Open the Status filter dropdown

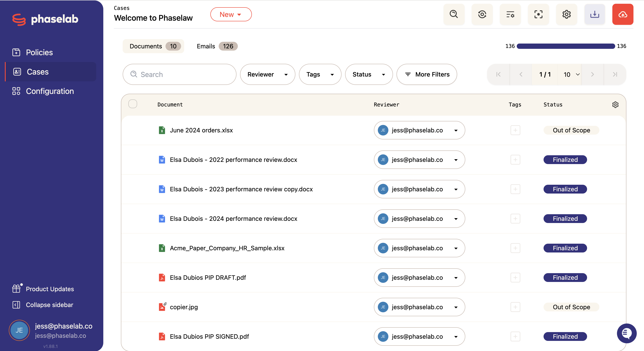[x=369, y=74]
